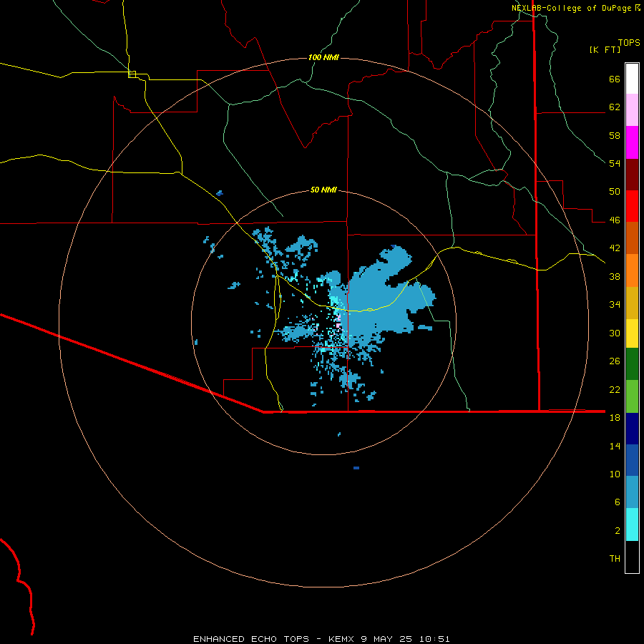Click the pink echo pixels near the radar center
The height and width of the screenshot is (644, 644).
[x=338, y=320]
